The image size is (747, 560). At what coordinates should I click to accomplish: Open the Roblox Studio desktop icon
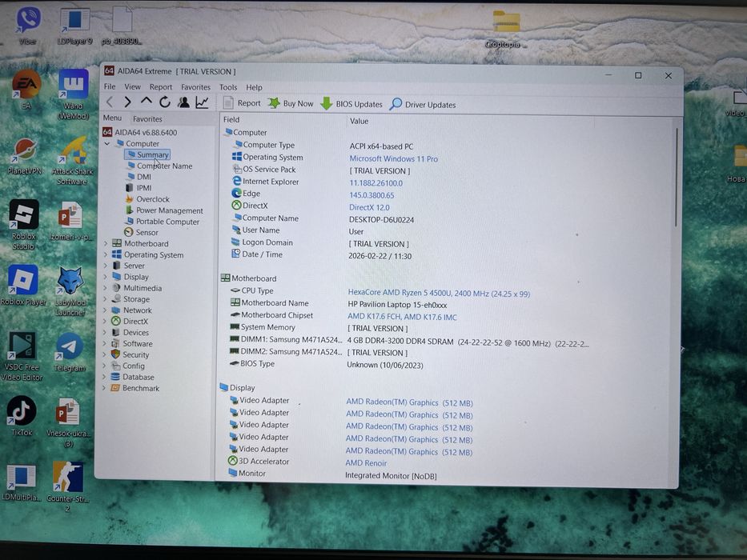pyautogui.click(x=23, y=224)
